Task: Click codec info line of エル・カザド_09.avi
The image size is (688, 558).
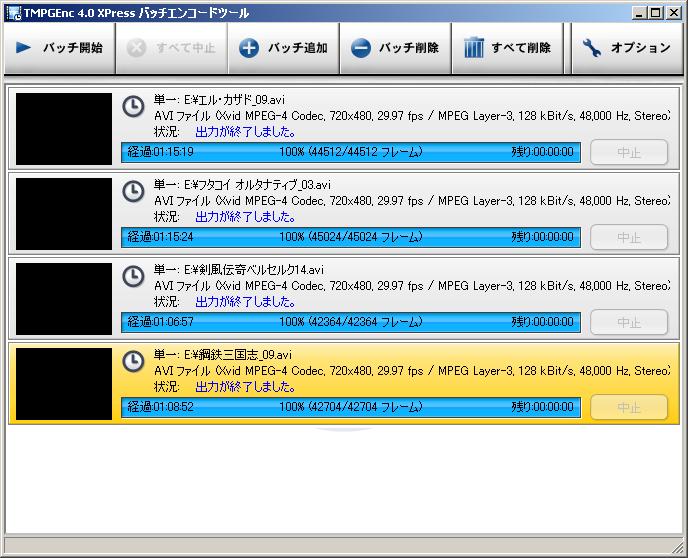Action: coord(412,116)
